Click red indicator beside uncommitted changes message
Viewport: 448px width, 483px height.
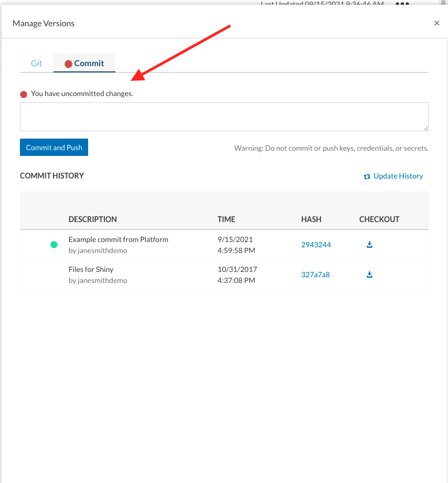pos(24,94)
